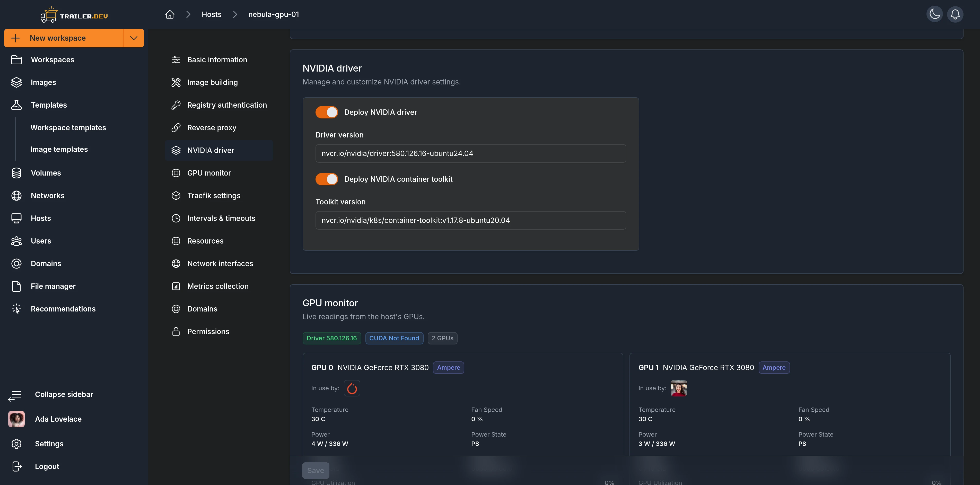Click the Domains at-sign icon in main sidebar
The image size is (980, 485).
pyautogui.click(x=16, y=263)
